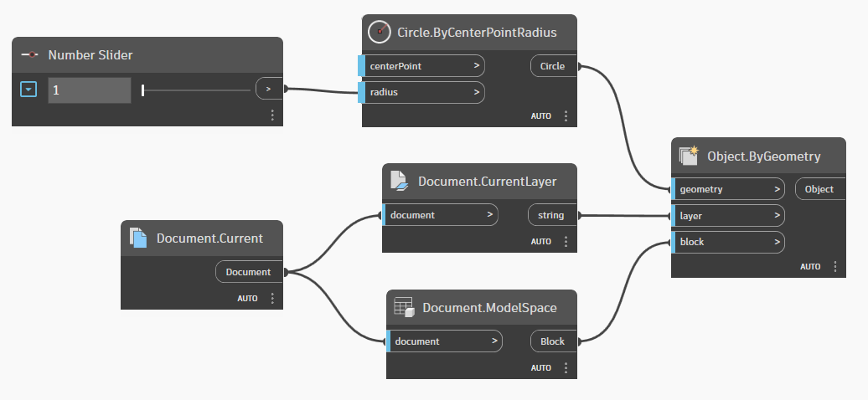Click the radius input port chevron
The image size is (868, 400).
[x=476, y=92]
